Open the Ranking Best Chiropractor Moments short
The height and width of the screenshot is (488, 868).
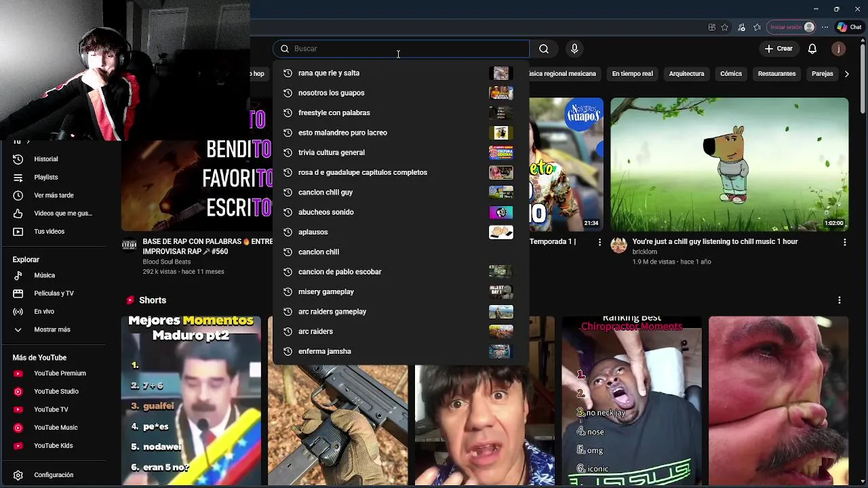tap(631, 401)
